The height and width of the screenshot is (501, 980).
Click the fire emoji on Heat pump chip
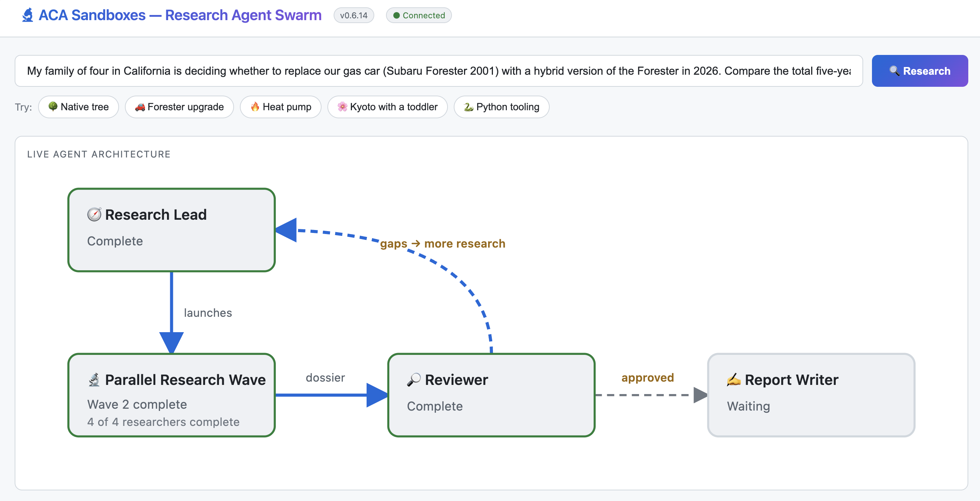tap(255, 107)
